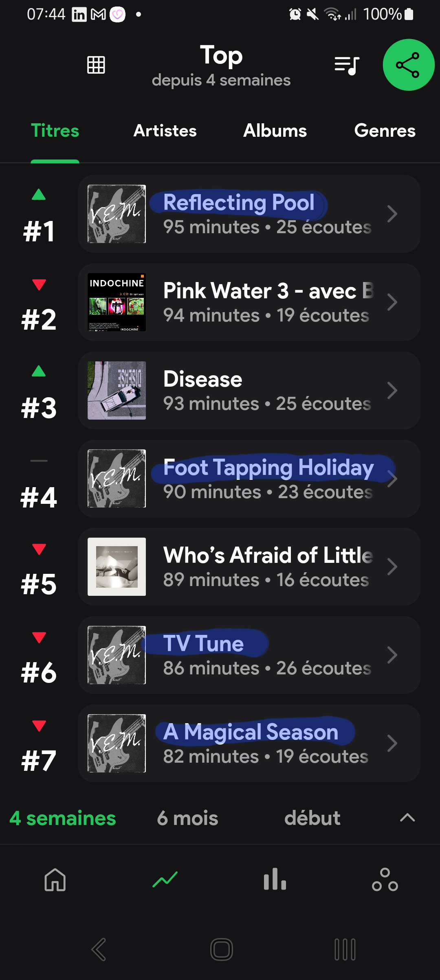Switch to grid view layout
The image size is (440, 980).
pos(96,65)
